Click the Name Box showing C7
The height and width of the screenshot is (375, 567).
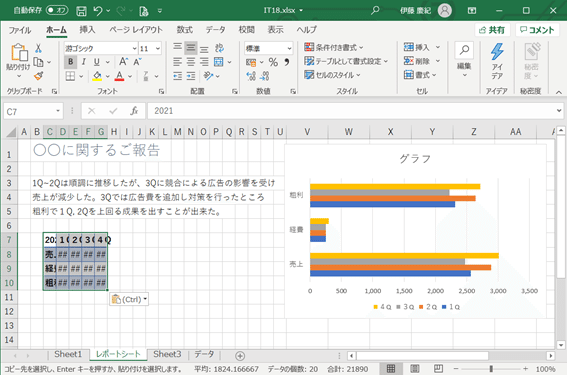pos(33,111)
